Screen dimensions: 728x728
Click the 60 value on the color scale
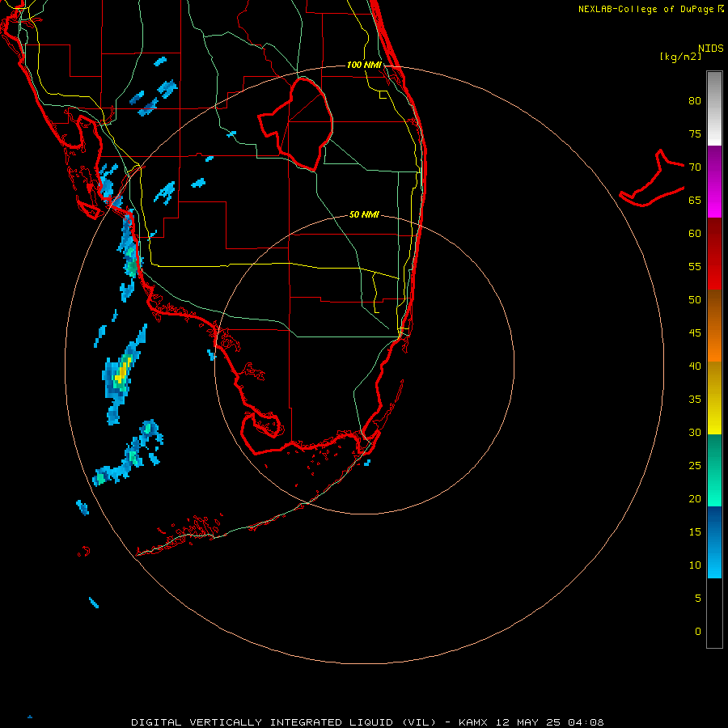tap(695, 234)
